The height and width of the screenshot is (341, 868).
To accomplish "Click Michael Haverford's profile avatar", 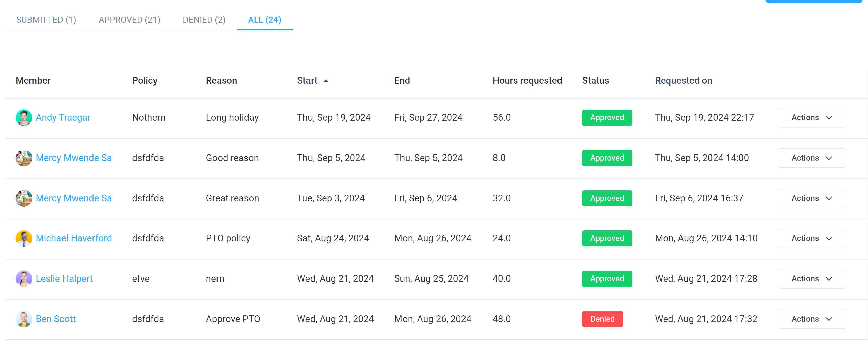I will coord(24,238).
